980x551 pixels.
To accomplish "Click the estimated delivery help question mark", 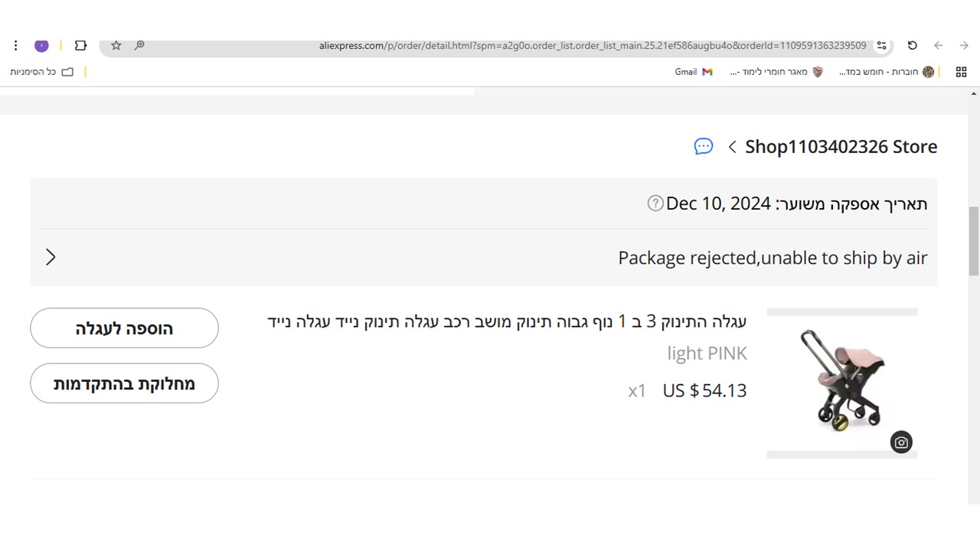I will coord(655,204).
